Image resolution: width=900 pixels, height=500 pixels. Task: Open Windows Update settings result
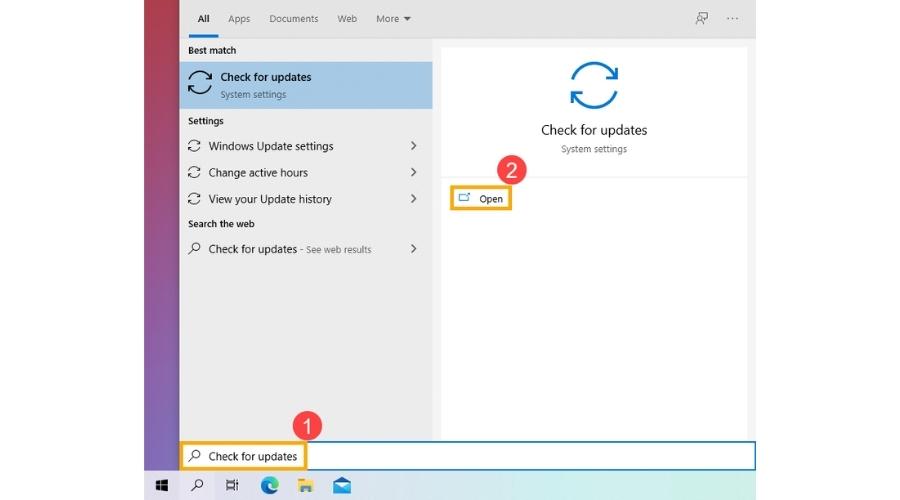coord(306,146)
